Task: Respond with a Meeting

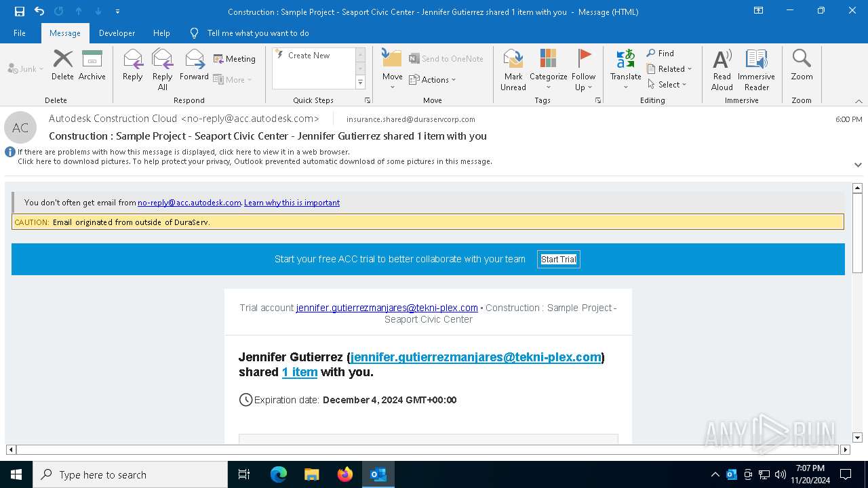Action: click(235, 59)
